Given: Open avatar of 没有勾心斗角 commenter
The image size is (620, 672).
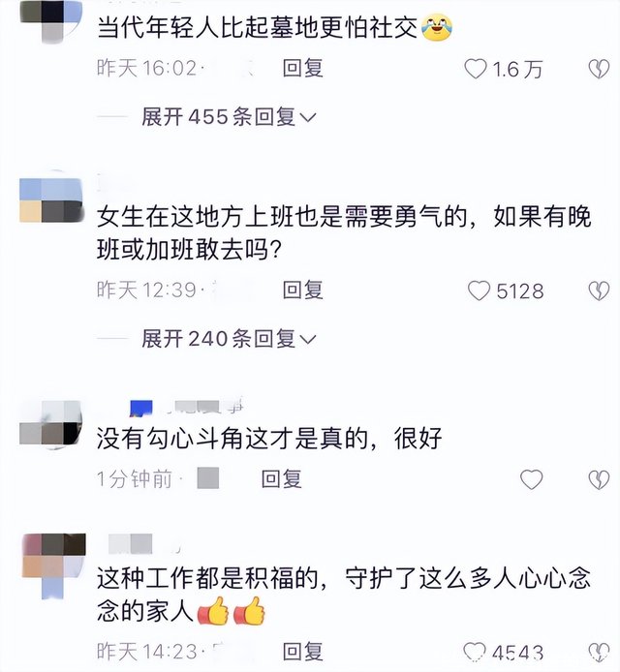Looking at the screenshot, I should pyautogui.click(x=51, y=423).
